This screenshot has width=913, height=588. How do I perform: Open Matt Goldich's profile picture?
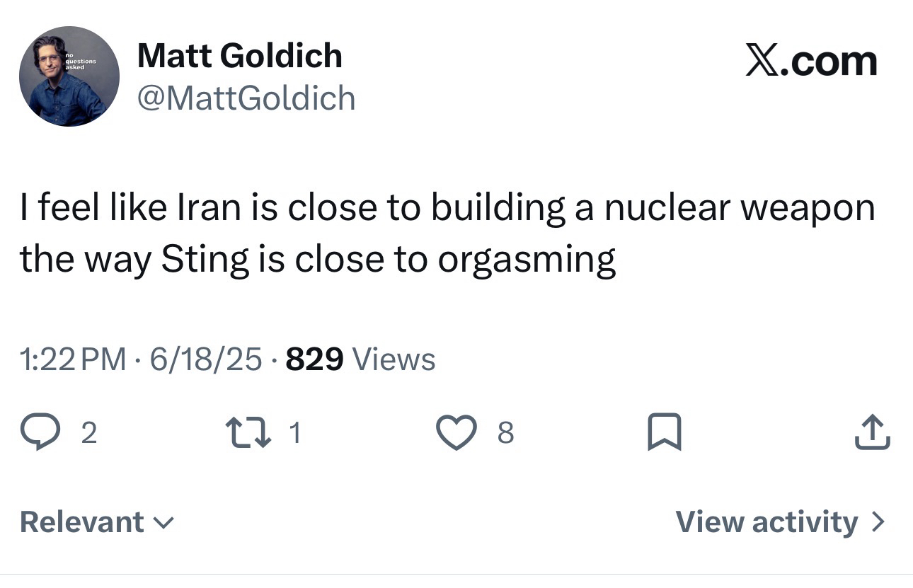click(x=69, y=76)
